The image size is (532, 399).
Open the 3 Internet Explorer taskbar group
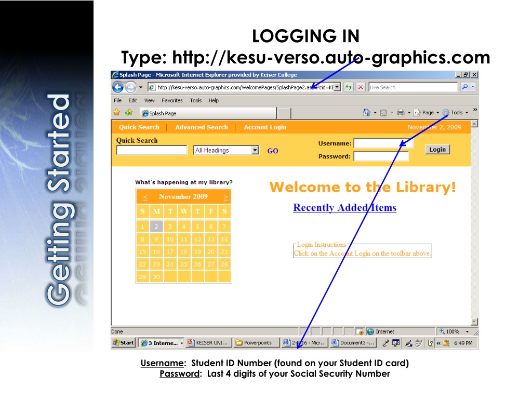click(x=161, y=343)
